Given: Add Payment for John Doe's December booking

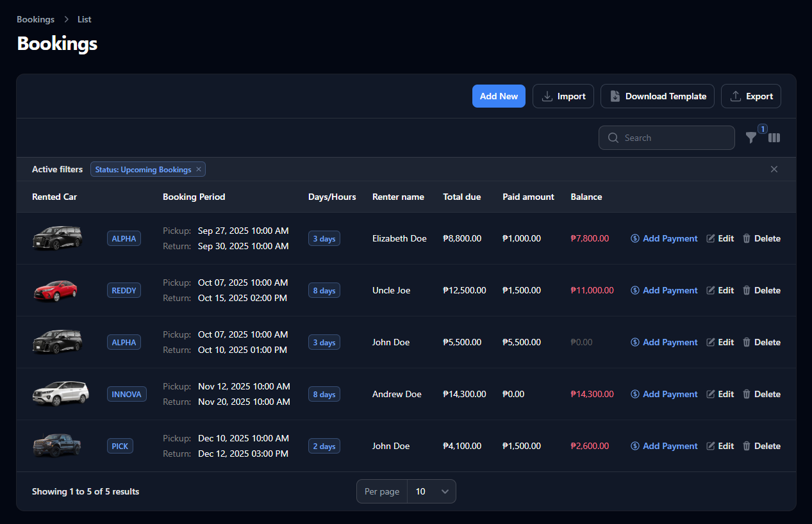Looking at the screenshot, I should point(670,446).
